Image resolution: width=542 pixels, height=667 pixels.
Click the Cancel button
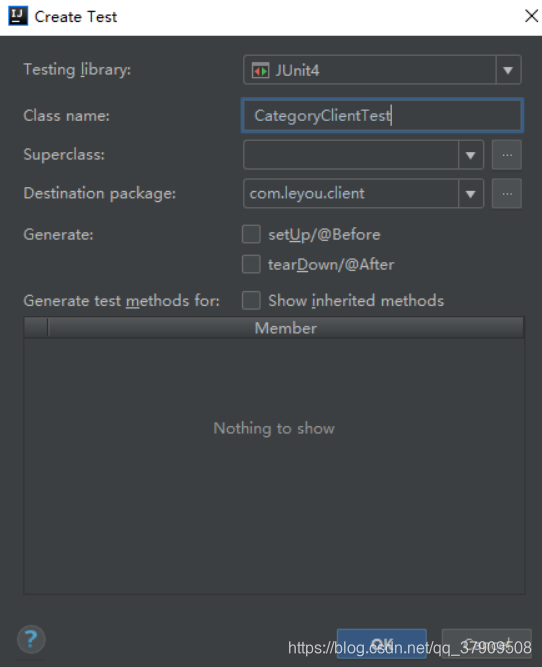tap(487, 643)
